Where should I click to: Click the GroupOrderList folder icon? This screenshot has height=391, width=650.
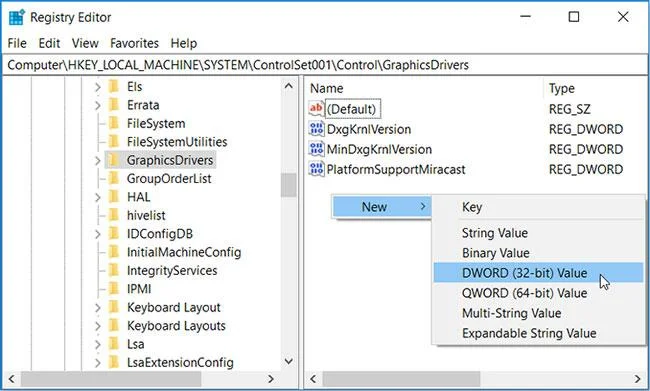coord(114,178)
